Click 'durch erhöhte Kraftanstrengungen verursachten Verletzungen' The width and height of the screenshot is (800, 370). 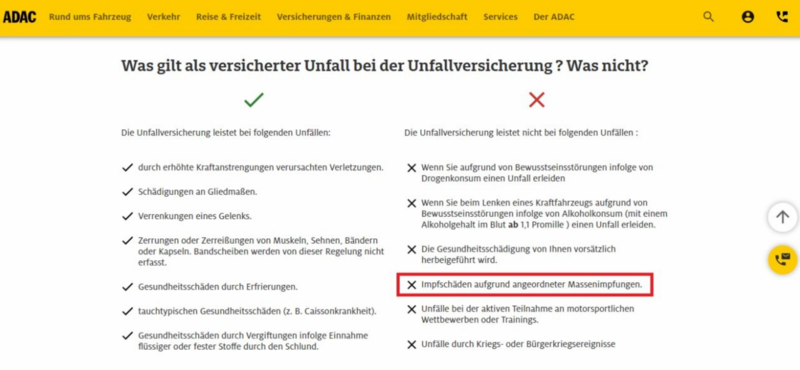pos(261,167)
